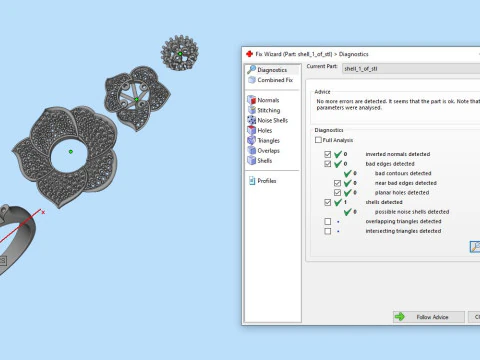
Task: Click the Holes cube icon
Action: click(251, 130)
